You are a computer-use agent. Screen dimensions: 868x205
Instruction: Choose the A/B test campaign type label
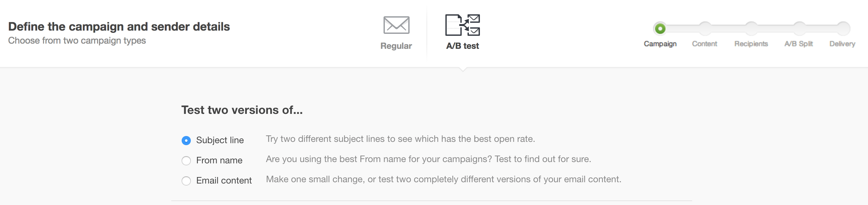pos(462,46)
